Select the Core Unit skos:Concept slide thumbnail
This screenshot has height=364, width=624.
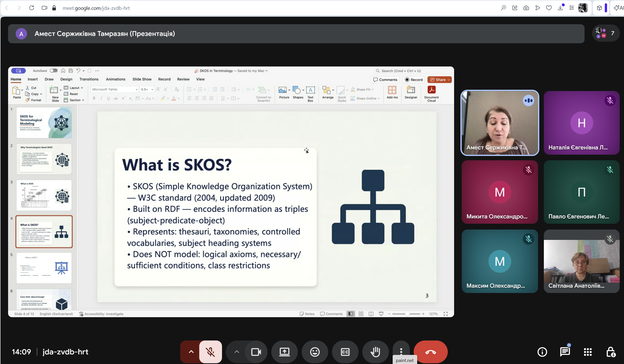point(44,300)
